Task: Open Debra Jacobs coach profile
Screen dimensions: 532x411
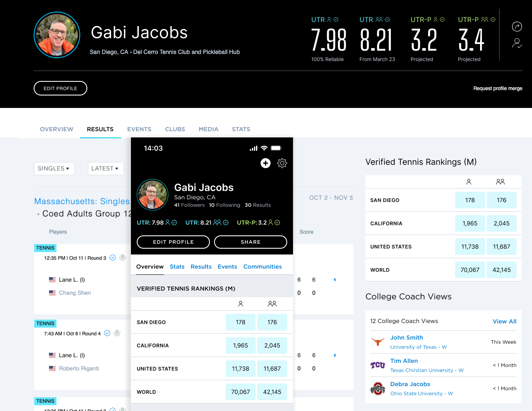Action: point(410,384)
